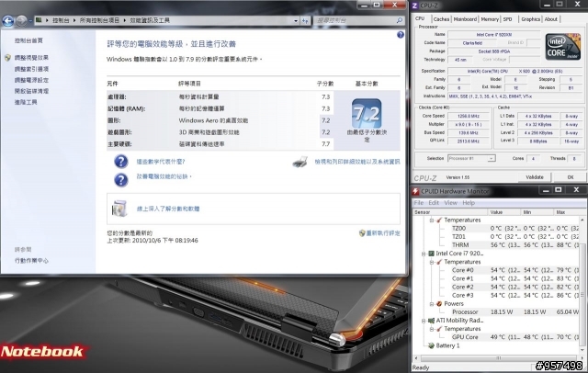Open the Edit menu in Hardware Monitor
Viewport: 588px width, 373px height.
pyautogui.click(x=434, y=203)
